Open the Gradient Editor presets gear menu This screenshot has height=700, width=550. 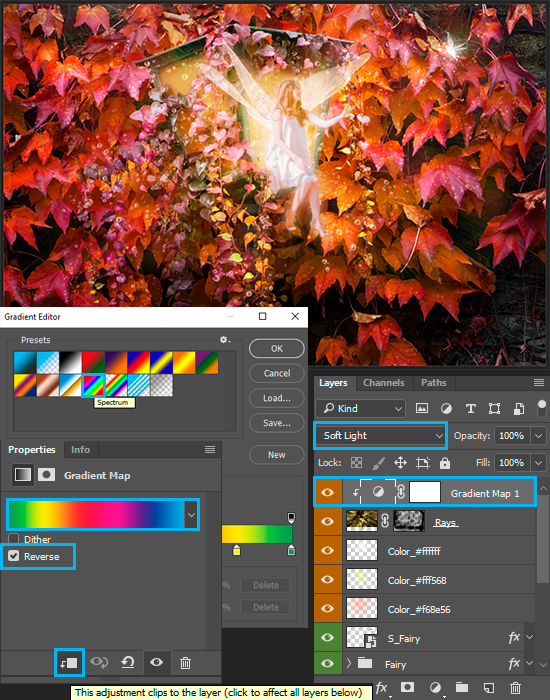tap(225, 340)
